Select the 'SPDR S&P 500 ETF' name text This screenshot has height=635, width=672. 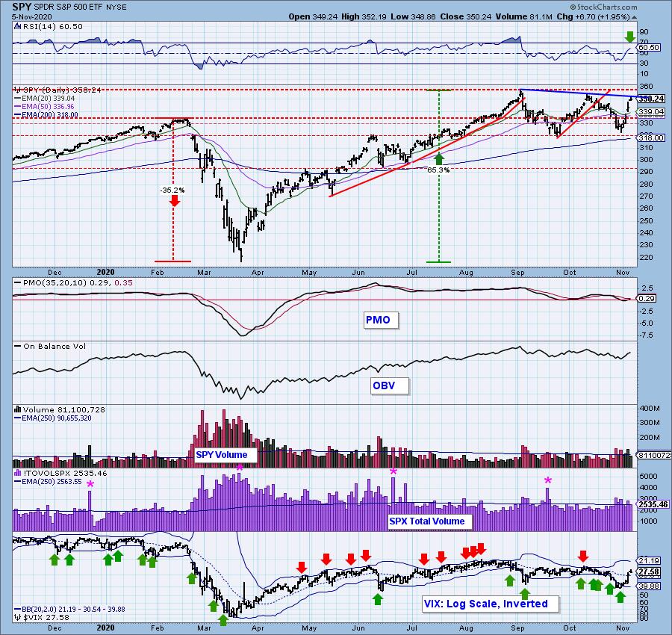point(67,7)
